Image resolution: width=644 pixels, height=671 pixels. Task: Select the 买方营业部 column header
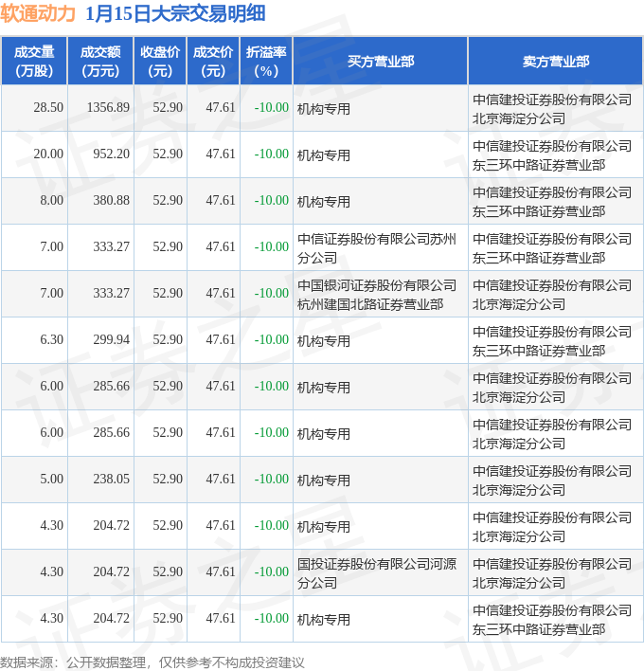click(381, 62)
